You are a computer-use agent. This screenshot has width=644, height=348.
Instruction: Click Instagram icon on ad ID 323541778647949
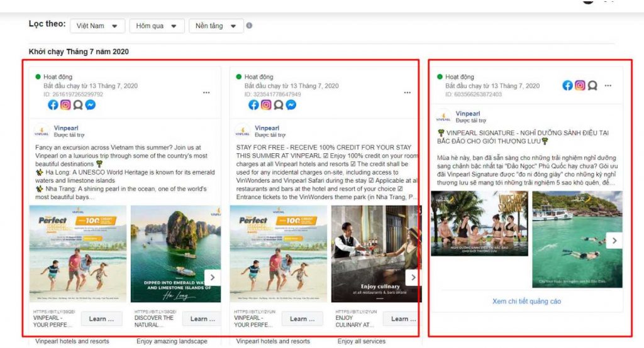(266, 105)
